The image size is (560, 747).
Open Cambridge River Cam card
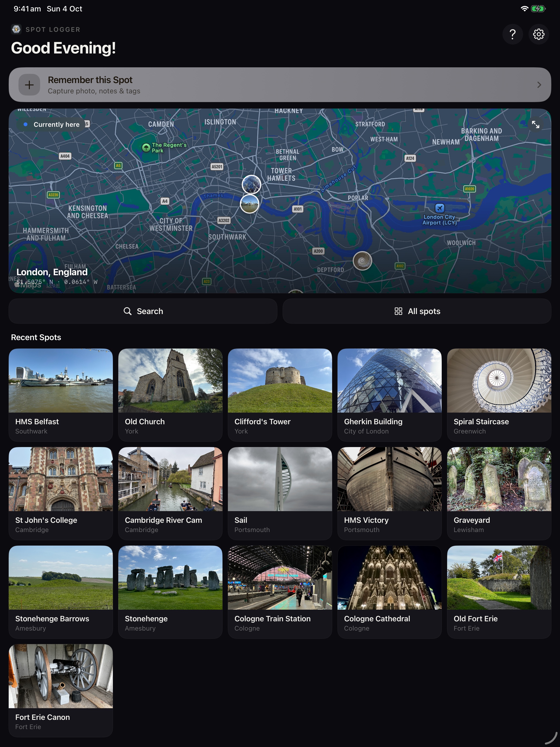coord(170,493)
